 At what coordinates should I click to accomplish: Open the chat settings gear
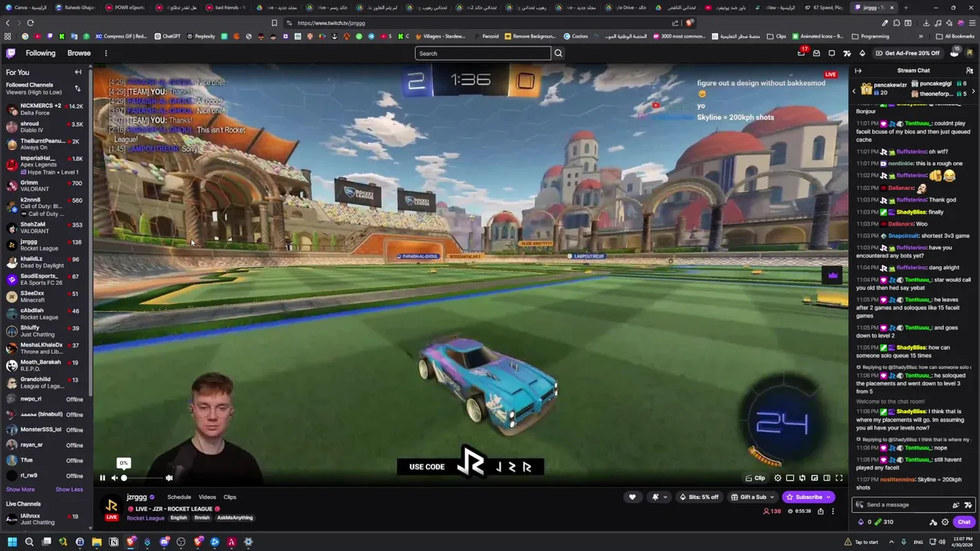(945, 522)
